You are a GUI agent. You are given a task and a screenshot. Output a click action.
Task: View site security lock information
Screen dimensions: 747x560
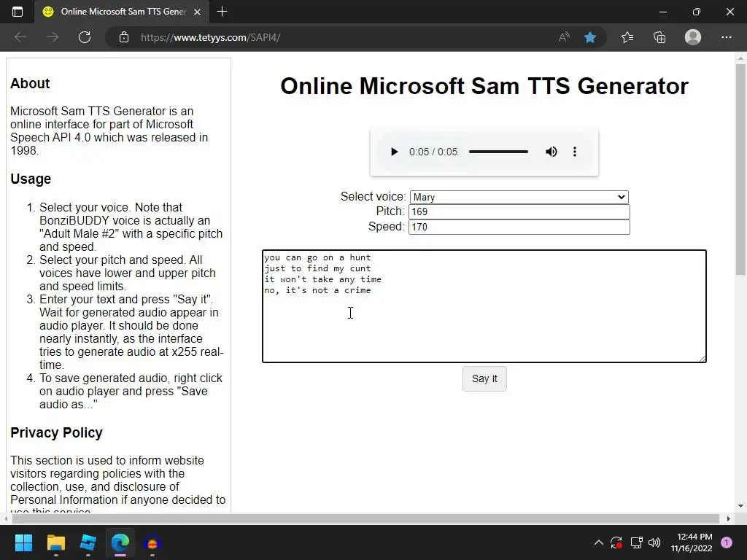pyautogui.click(x=124, y=37)
